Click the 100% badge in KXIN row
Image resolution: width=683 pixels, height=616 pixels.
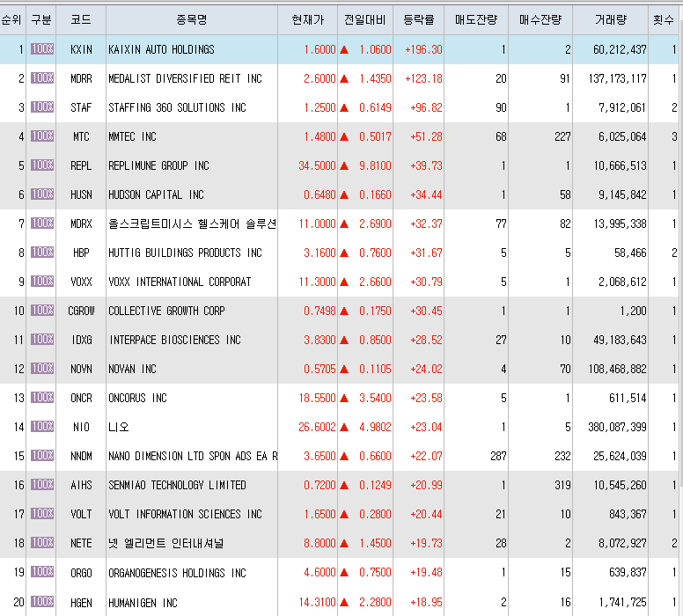(x=42, y=48)
